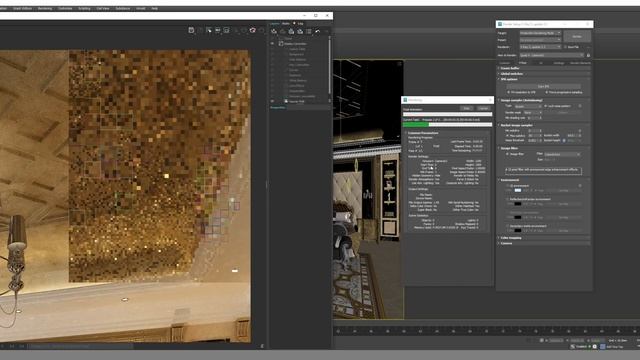This screenshot has width=640, height=360.
Task: Click the Secondary matte environment black swatch
Action: click(518, 231)
